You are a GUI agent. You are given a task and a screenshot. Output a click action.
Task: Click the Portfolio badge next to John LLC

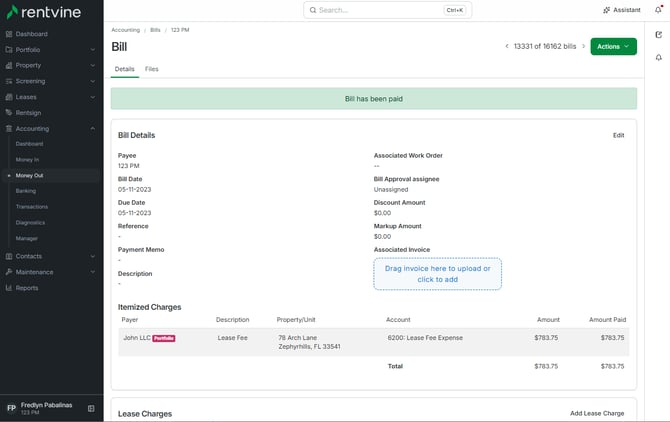[x=164, y=338]
